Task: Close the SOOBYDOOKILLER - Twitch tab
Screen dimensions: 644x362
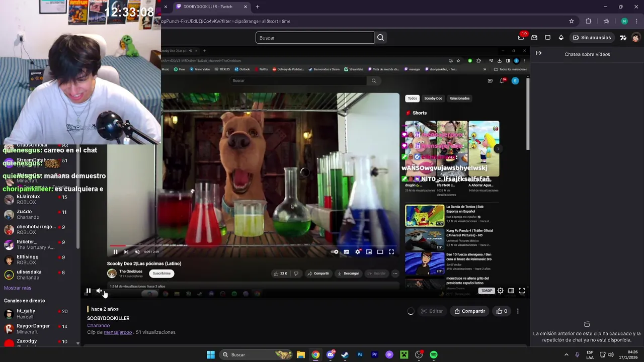Action: 245,7
